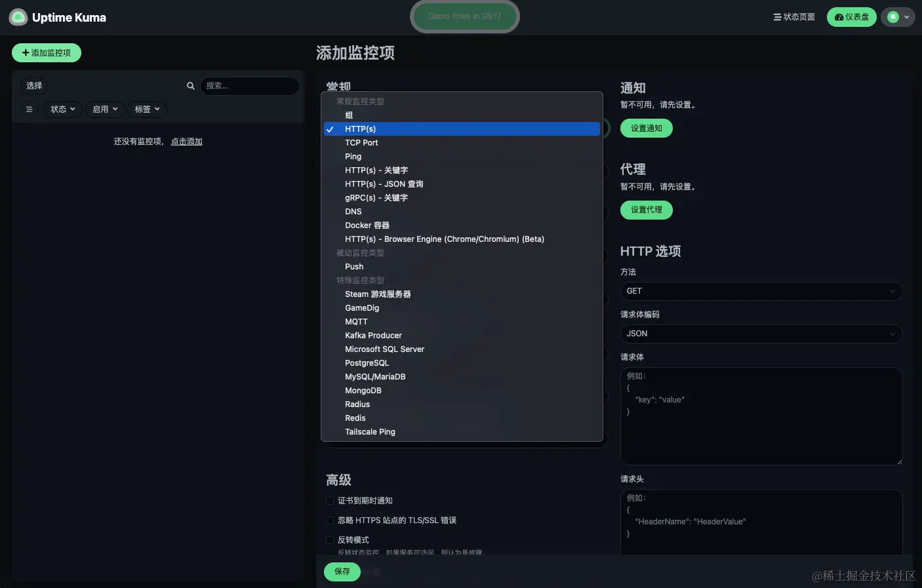Click the 选择 button
The image size is (922, 588).
pyautogui.click(x=34, y=86)
